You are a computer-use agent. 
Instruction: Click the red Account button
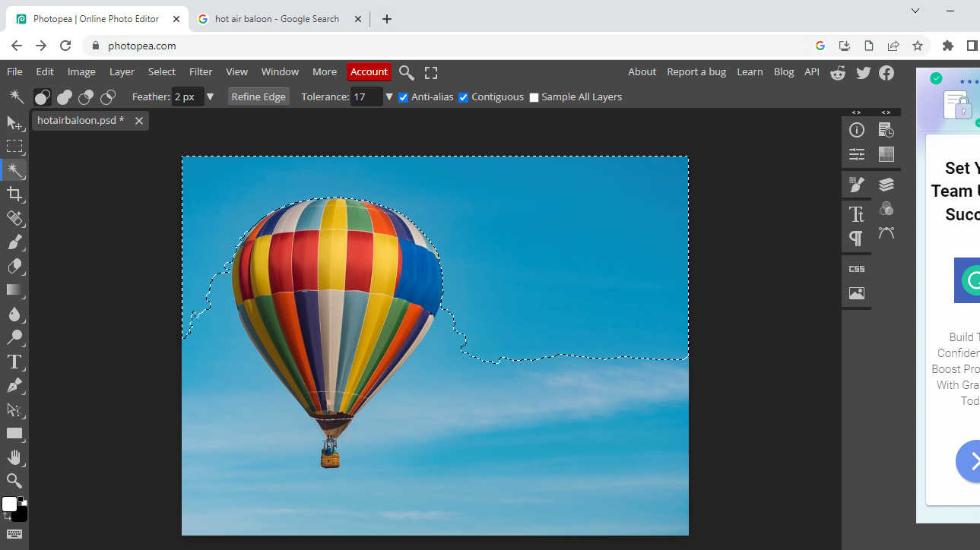369,72
